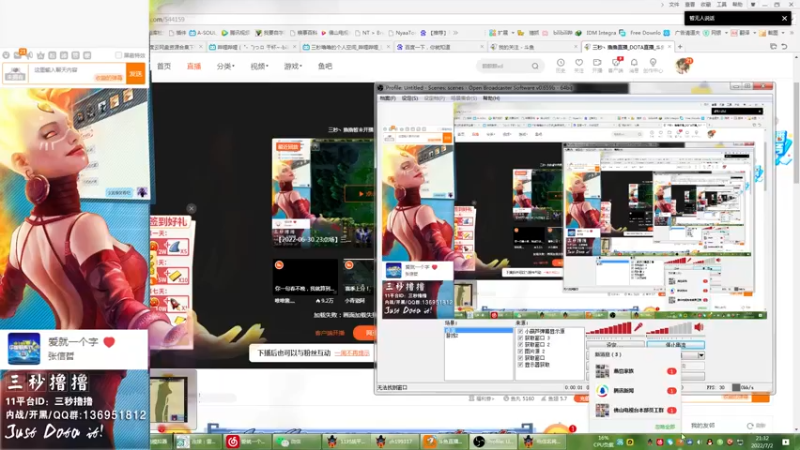Open the bilibili bookmark

[558, 33]
